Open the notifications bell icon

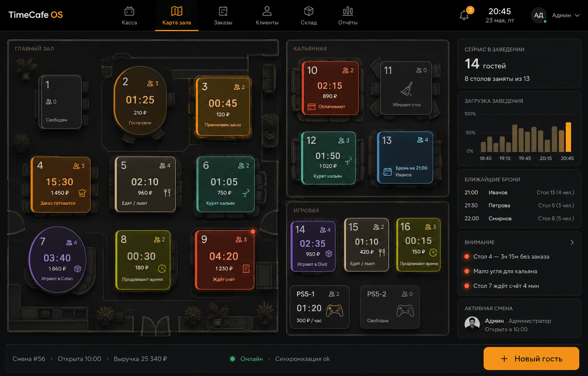point(464,15)
